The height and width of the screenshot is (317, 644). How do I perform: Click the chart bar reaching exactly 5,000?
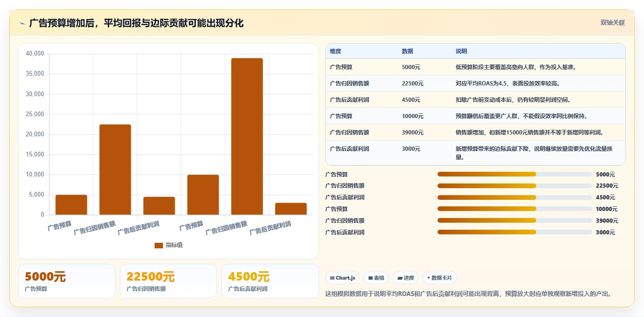coord(71,205)
